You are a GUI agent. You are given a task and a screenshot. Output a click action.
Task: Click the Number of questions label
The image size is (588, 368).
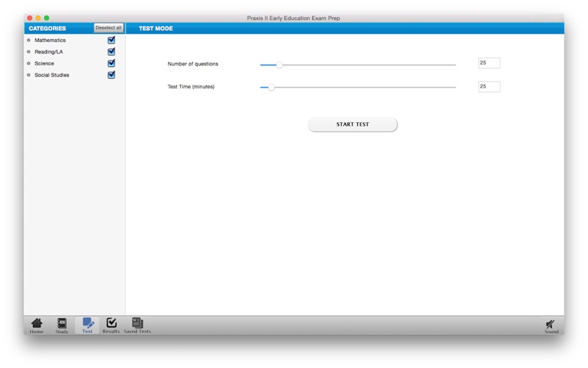tap(193, 64)
